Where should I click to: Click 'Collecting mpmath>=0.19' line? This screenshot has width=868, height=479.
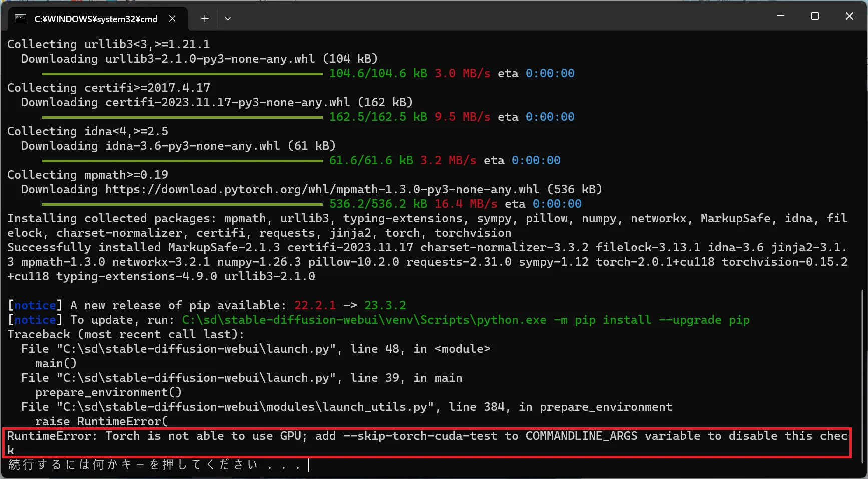(x=88, y=175)
